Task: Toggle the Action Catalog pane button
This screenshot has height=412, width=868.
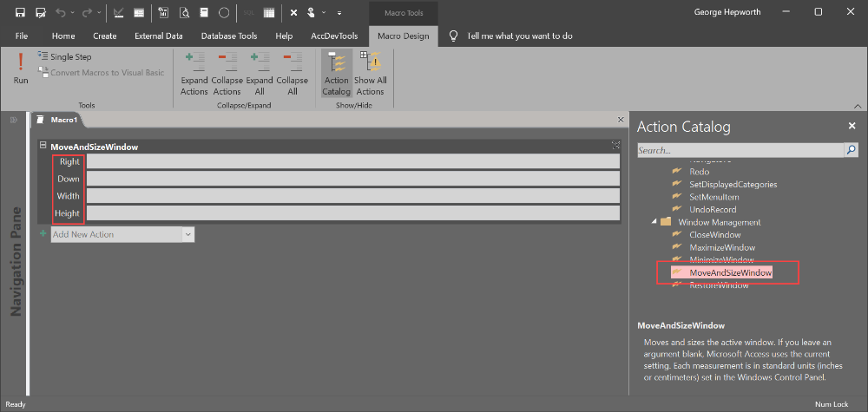Action: [337, 74]
